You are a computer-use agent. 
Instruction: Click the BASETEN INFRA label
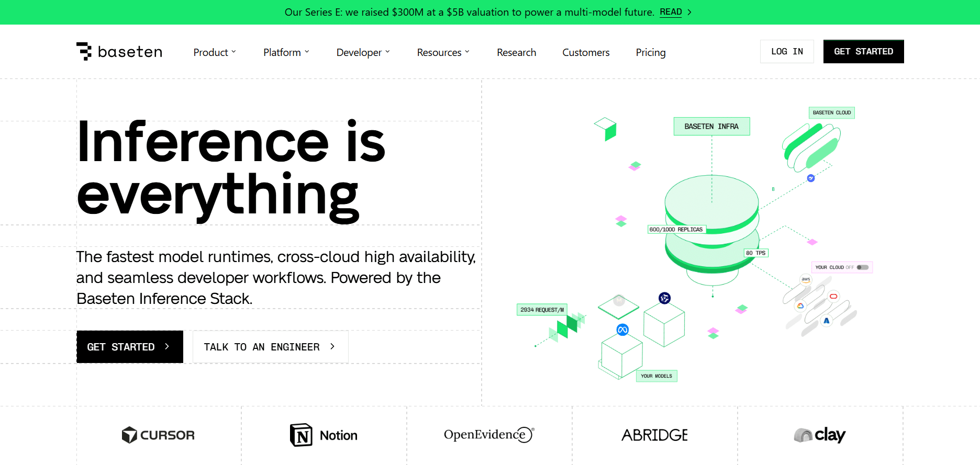(x=711, y=127)
